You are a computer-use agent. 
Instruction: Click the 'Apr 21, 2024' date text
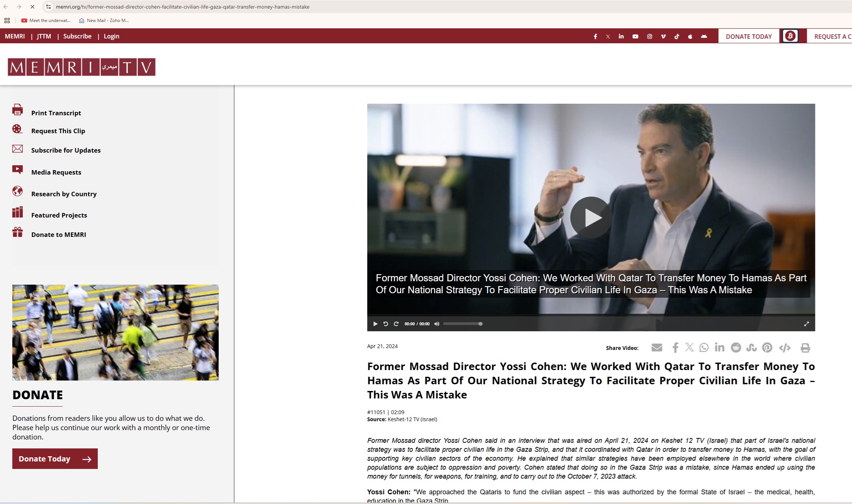pyautogui.click(x=382, y=346)
